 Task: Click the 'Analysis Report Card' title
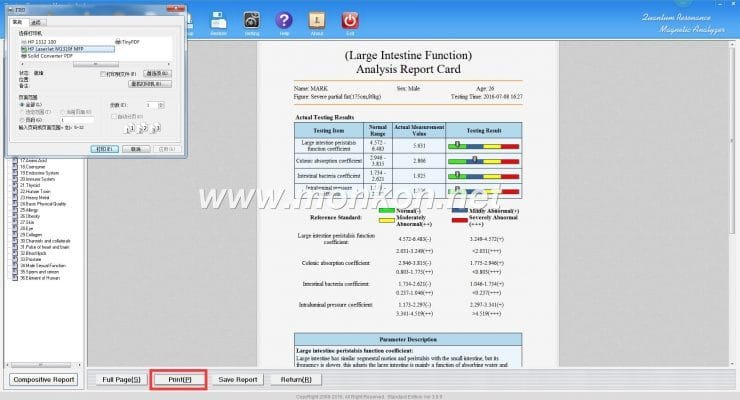(408, 69)
